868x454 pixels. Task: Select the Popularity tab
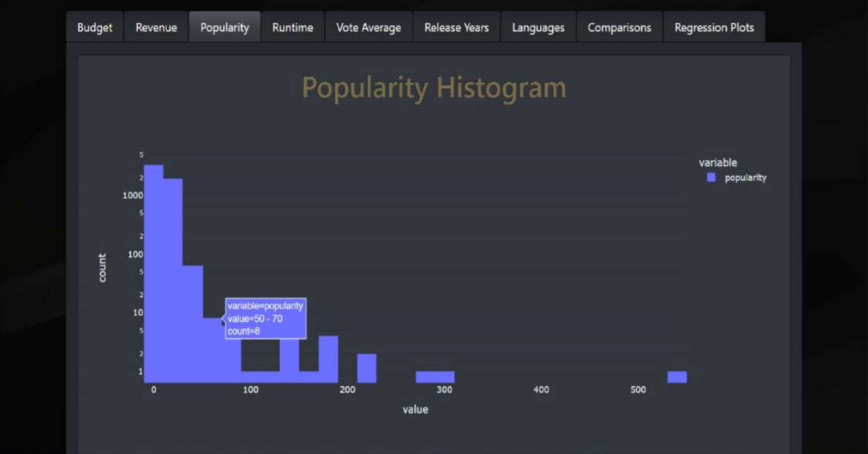(x=224, y=27)
